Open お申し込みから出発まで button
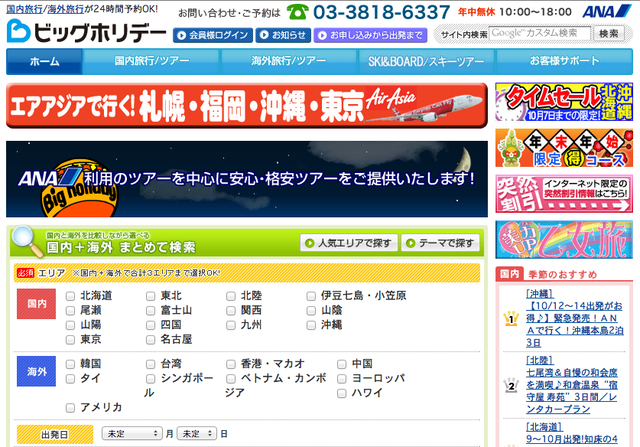 coord(370,35)
